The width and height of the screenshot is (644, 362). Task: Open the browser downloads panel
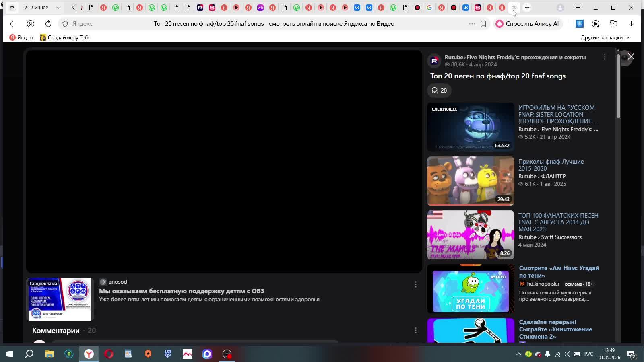(x=631, y=24)
